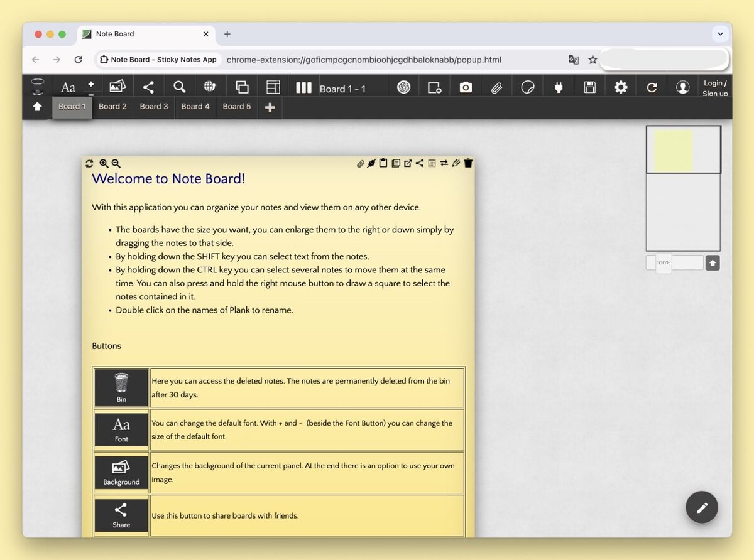Click the Background button in table
The height and width of the screenshot is (560, 754).
point(121,472)
